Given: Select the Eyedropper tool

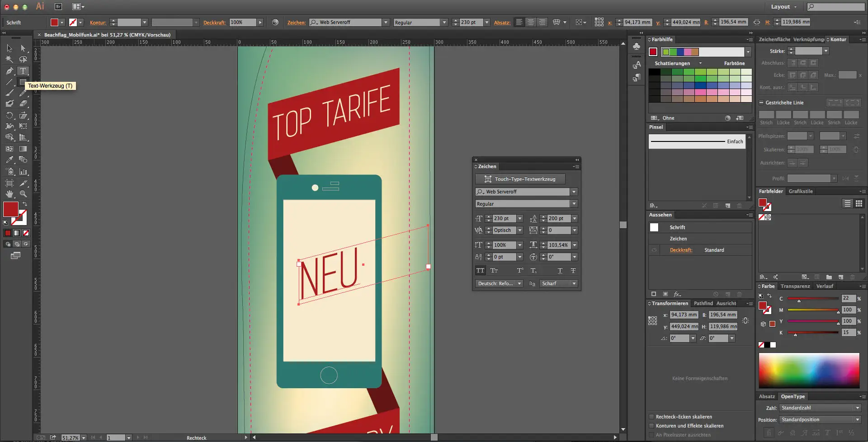Looking at the screenshot, I should 9,160.
